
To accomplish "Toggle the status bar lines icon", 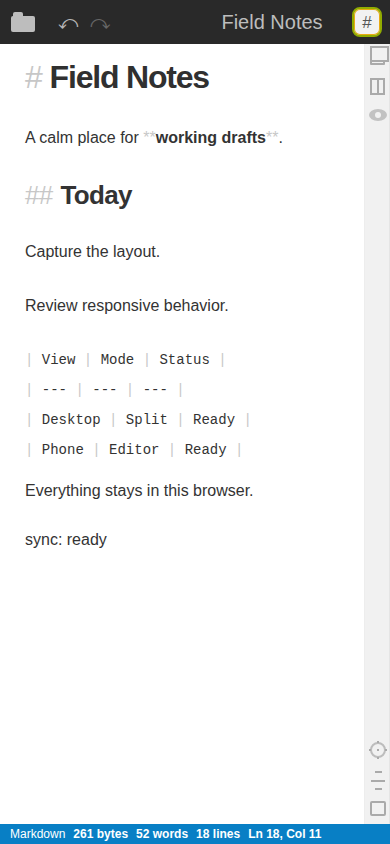I will tap(378, 779).
